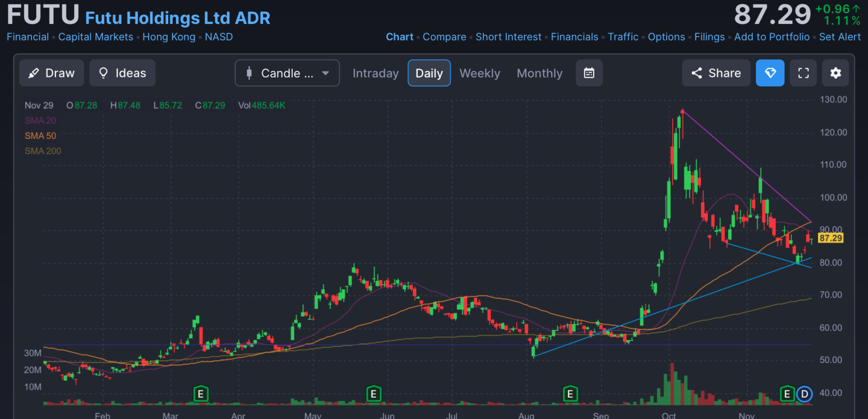Click the Nov 29 date label
This screenshot has height=419, width=868.
(39, 106)
